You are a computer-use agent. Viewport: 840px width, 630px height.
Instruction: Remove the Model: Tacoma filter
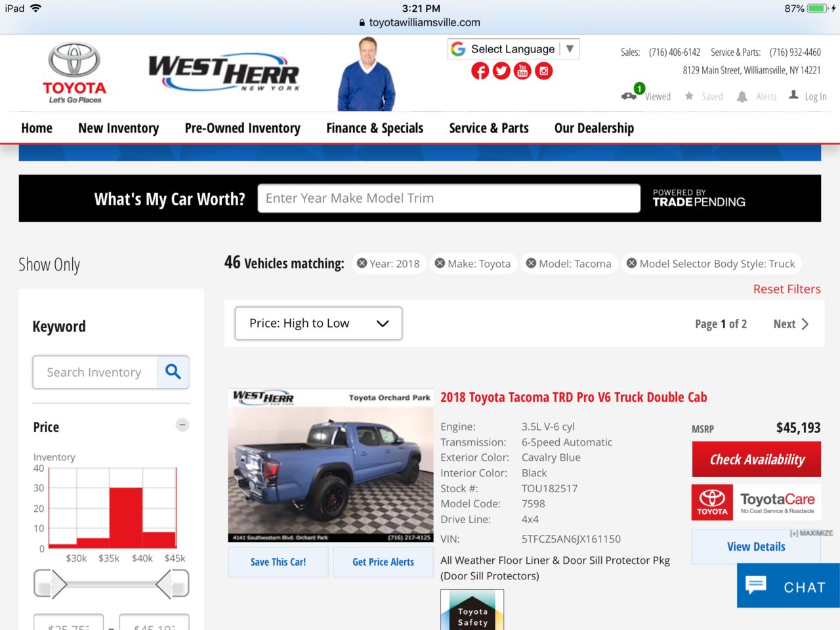coord(531,263)
